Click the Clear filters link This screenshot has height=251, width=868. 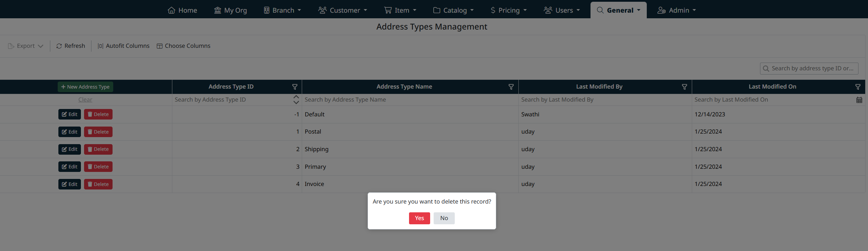(x=85, y=100)
